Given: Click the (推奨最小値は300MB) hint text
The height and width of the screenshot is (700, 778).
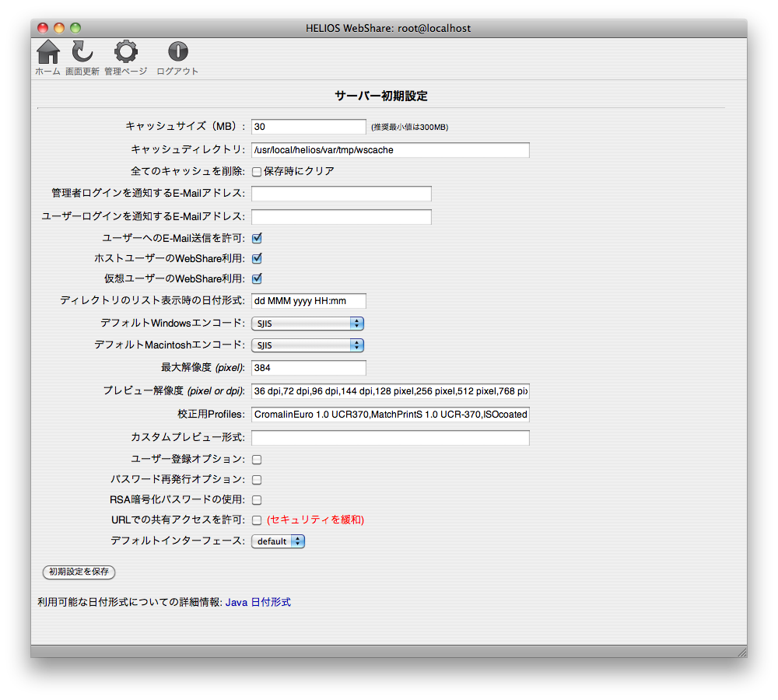Looking at the screenshot, I should pyautogui.click(x=410, y=127).
